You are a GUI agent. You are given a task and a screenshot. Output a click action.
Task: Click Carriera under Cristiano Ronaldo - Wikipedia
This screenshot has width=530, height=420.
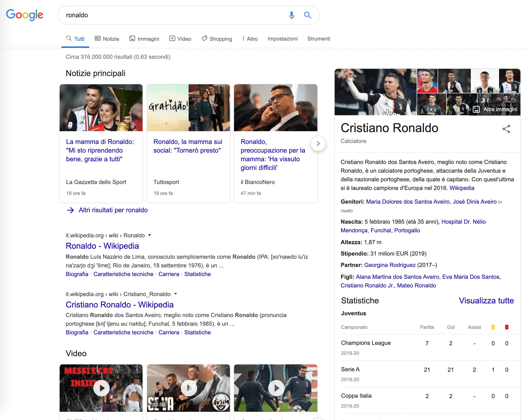click(x=169, y=332)
